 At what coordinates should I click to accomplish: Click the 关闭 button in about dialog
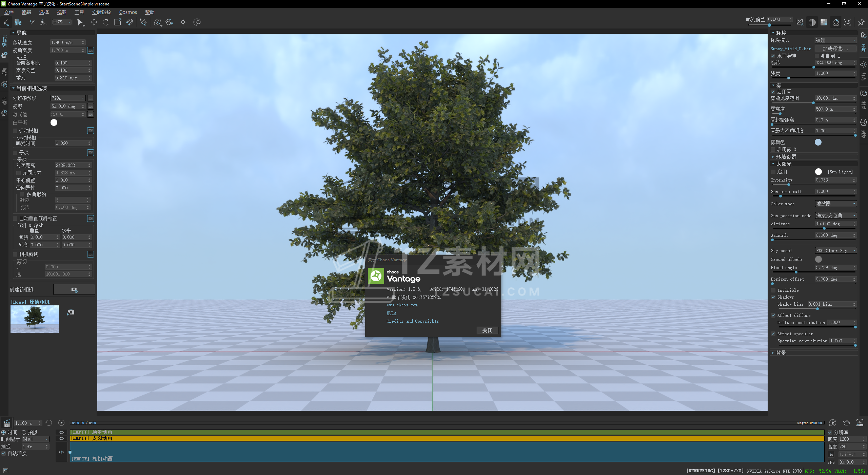(487, 330)
